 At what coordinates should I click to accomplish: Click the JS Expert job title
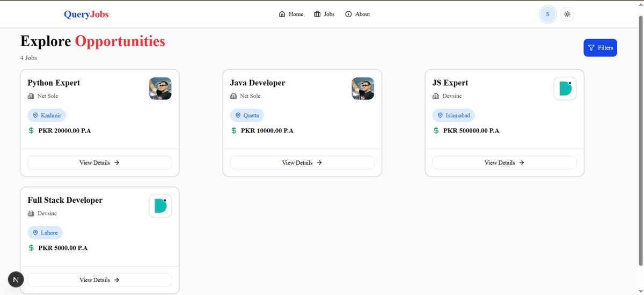tap(450, 83)
